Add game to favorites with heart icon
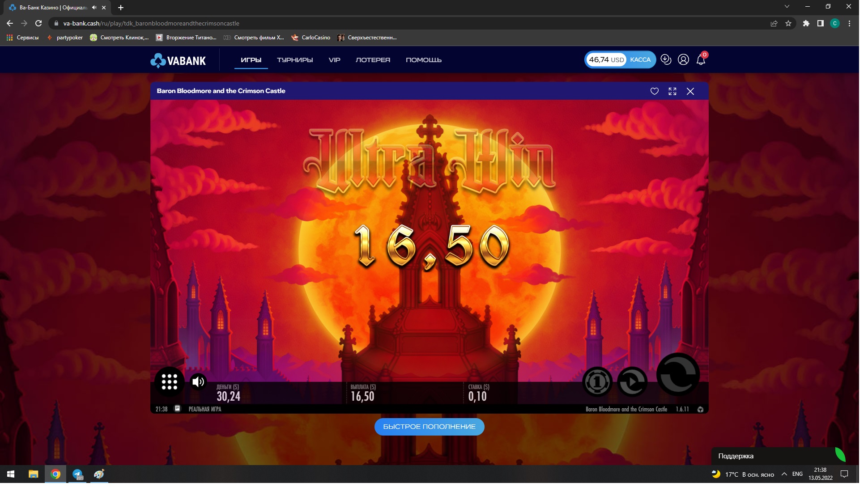Screen dimensions: 868x491 click(x=654, y=91)
